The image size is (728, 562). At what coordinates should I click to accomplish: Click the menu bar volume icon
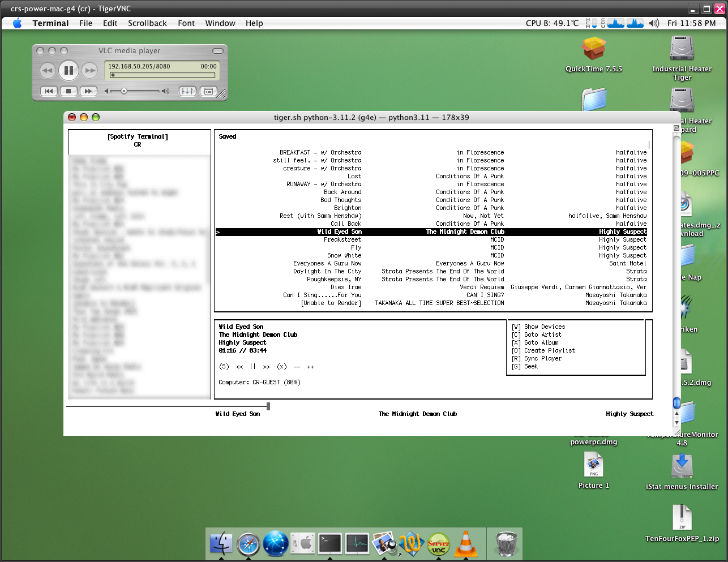(x=654, y=23)
